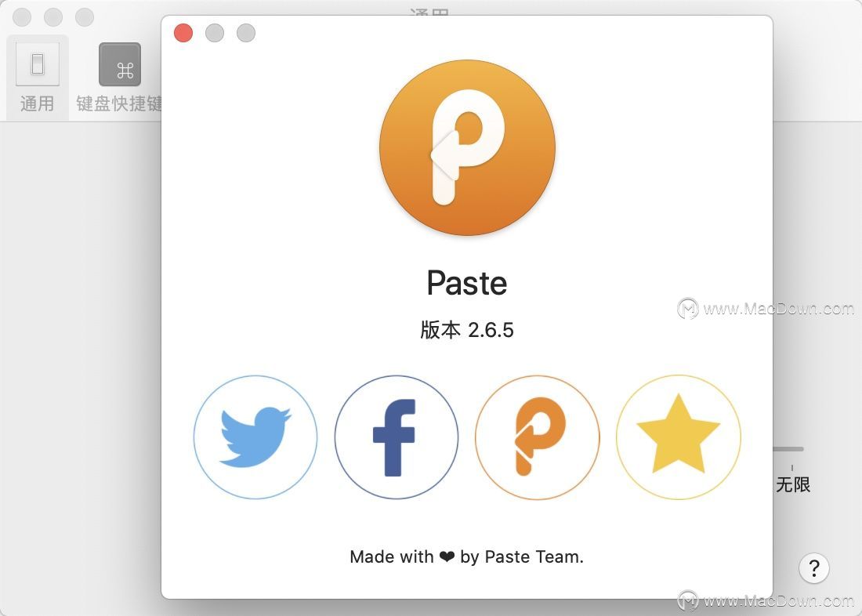Select the 无限 history capacity label

pyautogui.click(x=793, y=484)
